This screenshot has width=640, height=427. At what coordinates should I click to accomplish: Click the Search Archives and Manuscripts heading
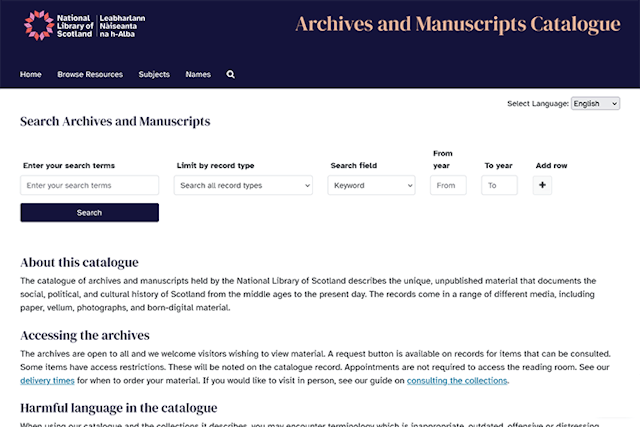(115, 121)
